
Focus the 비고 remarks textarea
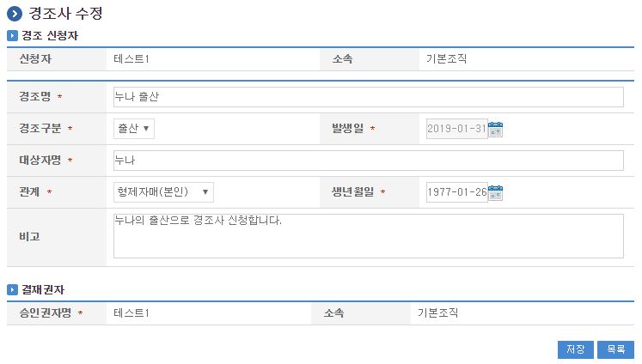click(368, 236)
